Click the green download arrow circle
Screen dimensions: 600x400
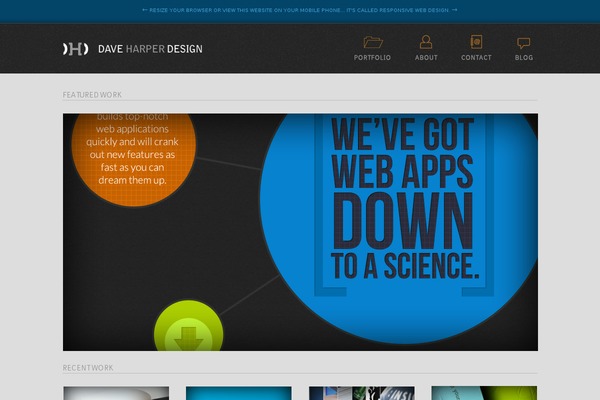pos(188,326)
